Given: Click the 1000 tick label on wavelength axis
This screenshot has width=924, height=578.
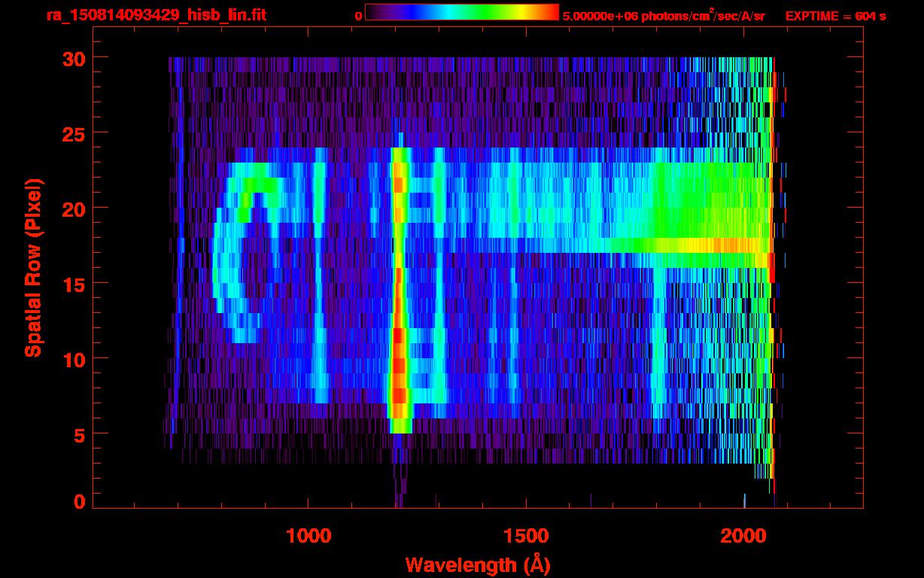Looking at the screenshot, I should pos(309,535).
